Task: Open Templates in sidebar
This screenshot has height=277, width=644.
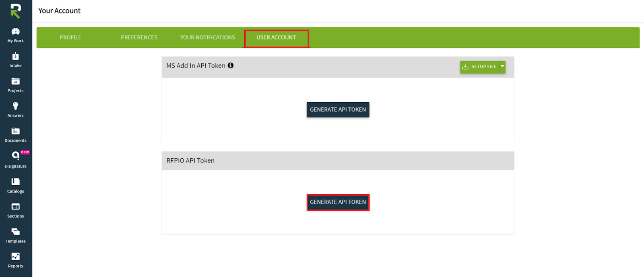Action: point(16,236)
